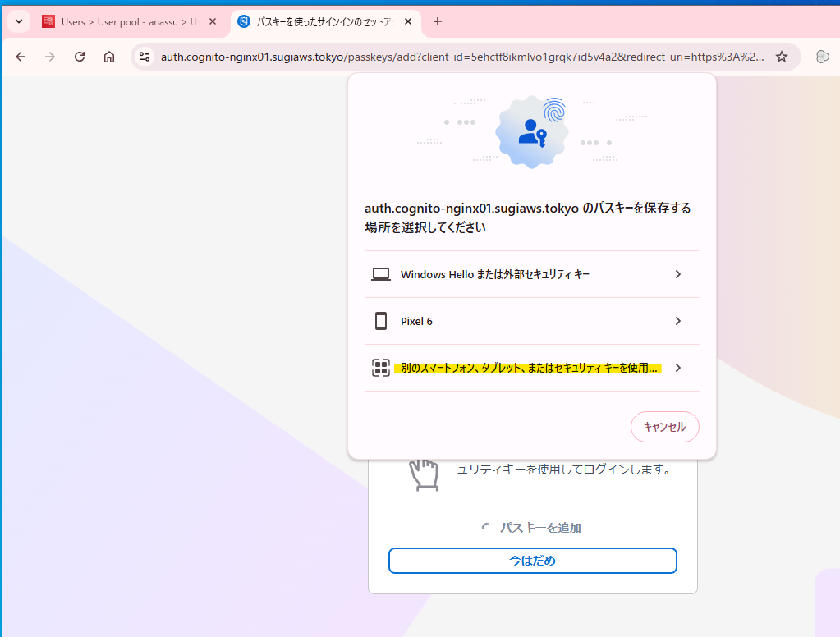Choose 別のスマートフォン、タブレット option
This screenshot has width=840, height=637.
[x=532, y=368]
